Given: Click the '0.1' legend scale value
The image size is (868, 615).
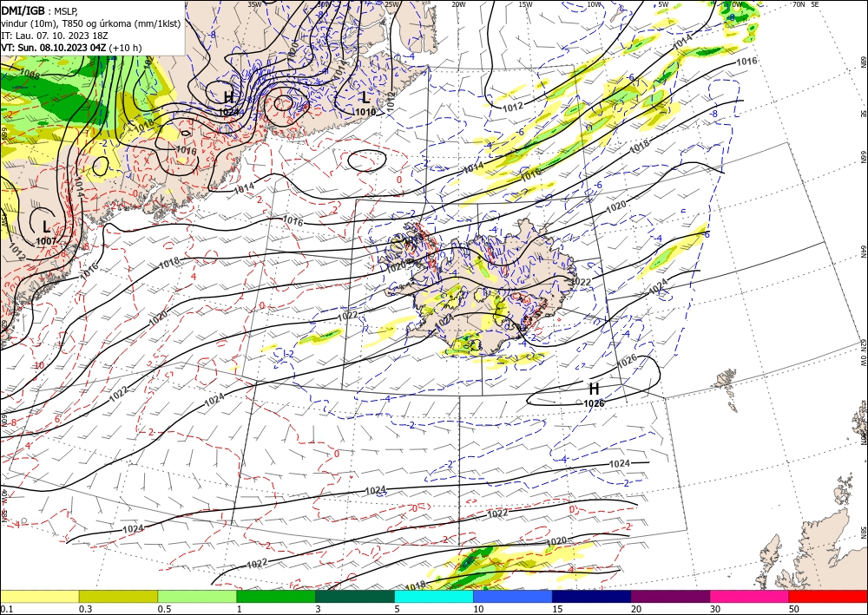Looking at the screenshot, I should (x=5, y=609).
